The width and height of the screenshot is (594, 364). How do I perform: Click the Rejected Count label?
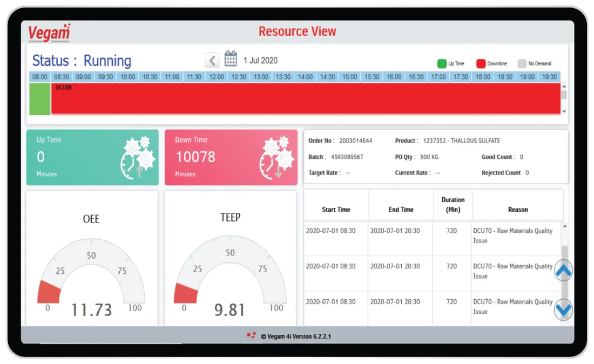tap(501, 173)
